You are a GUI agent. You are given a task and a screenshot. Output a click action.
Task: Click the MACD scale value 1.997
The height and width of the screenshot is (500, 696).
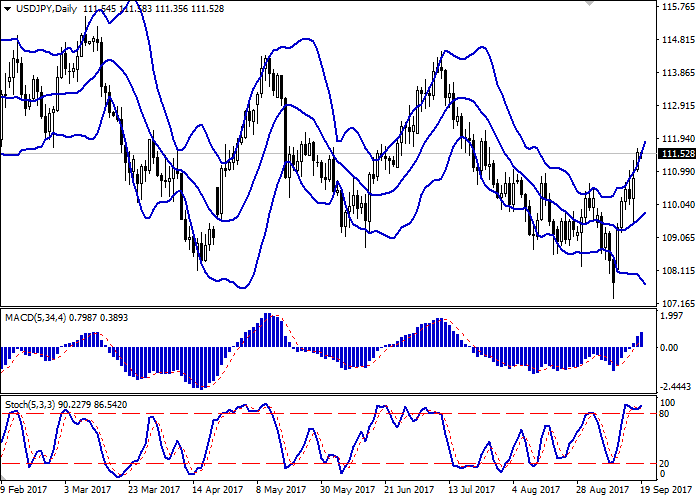coord(672,316)
